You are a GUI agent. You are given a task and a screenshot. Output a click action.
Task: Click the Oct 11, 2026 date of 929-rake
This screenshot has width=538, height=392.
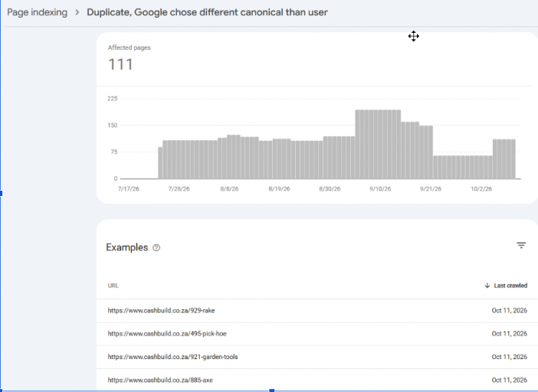pyautogui.click(x=509, y=310)
